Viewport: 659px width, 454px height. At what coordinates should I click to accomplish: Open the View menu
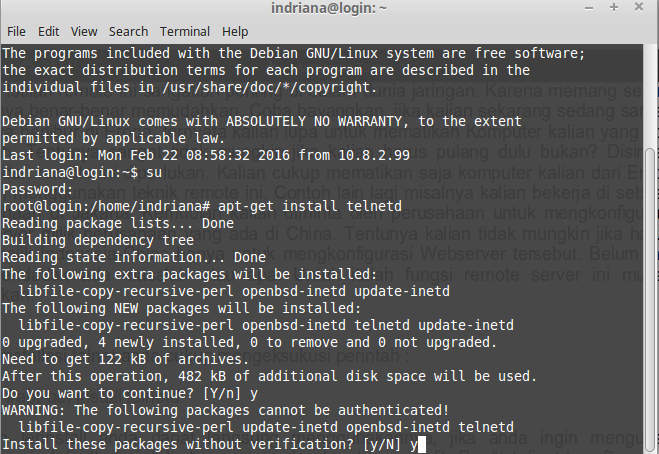84,32
